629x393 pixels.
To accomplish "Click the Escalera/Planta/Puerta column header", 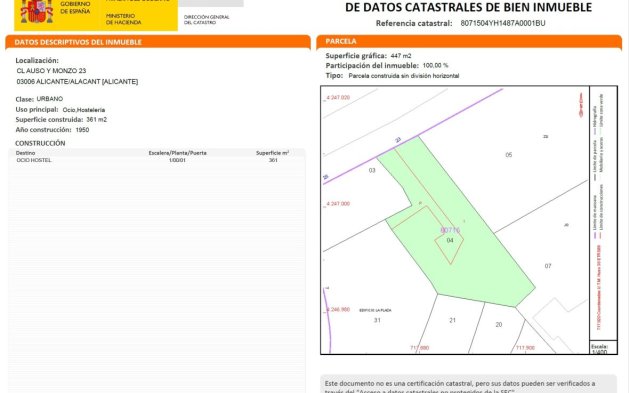I will tap(177, 153).
